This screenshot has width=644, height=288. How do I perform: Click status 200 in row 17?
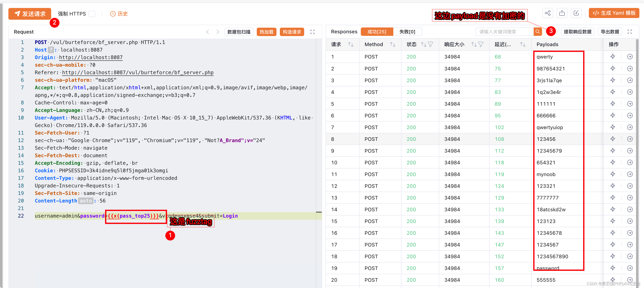click(x=411, y=245)
